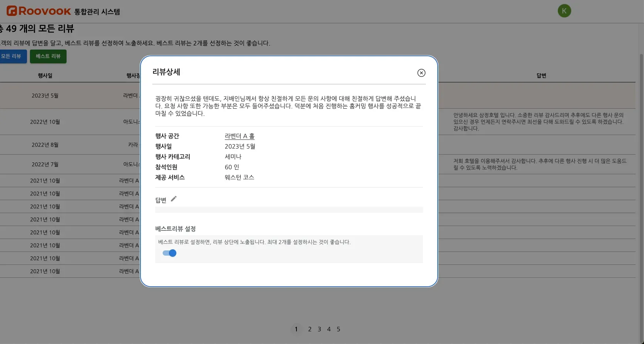Select the 2022년 8월 review row
Viewport: 644px width, 344px height.
tap(45, 145)
